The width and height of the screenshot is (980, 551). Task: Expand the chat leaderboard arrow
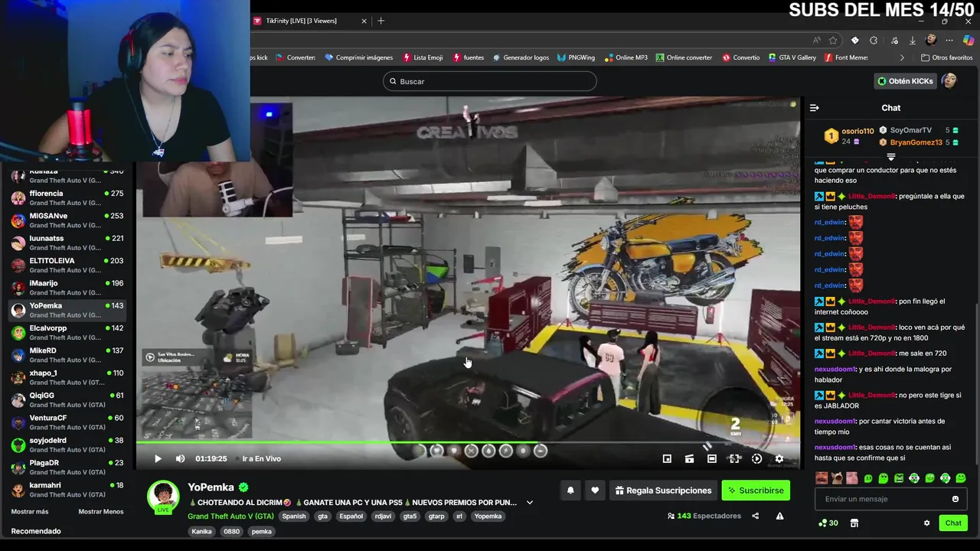890,157
